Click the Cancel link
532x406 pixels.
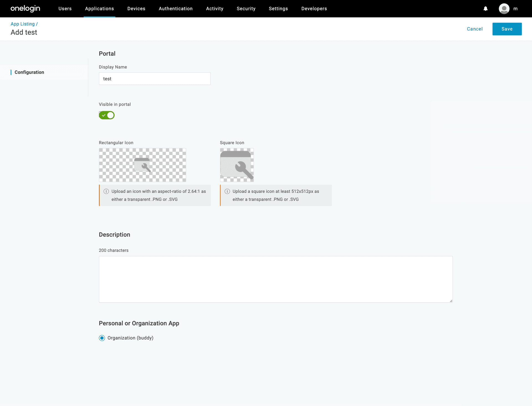(x=475, y=29)
